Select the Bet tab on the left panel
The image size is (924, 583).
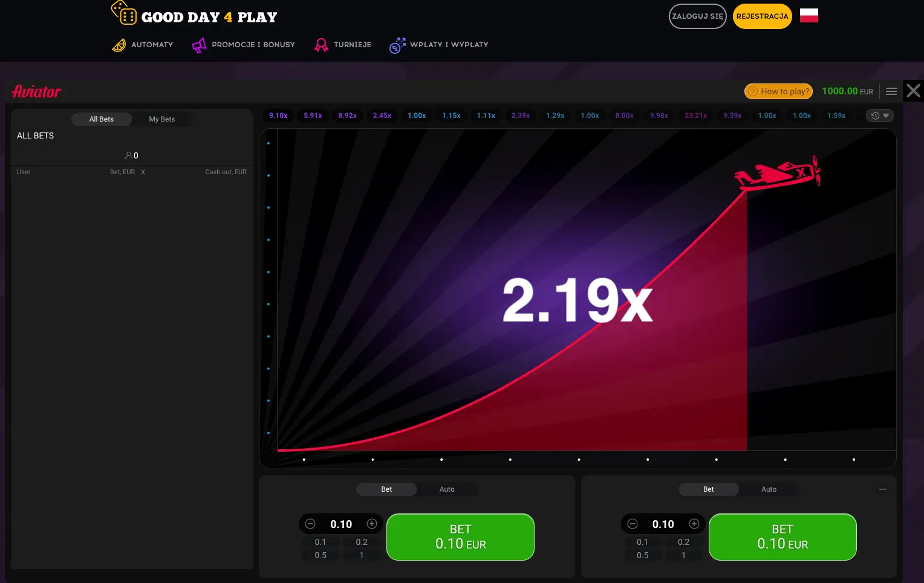(386, 489)
